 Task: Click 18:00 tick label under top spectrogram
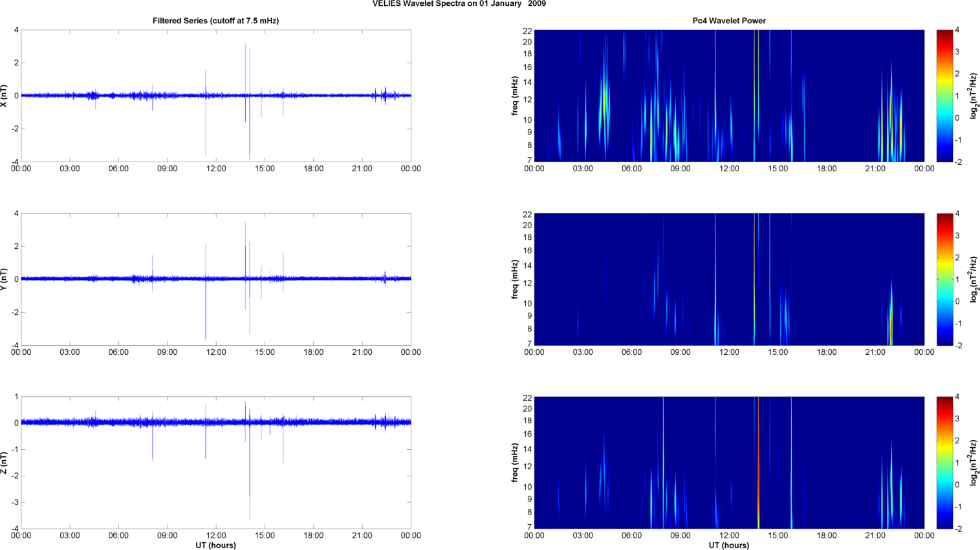pos(826,169)
